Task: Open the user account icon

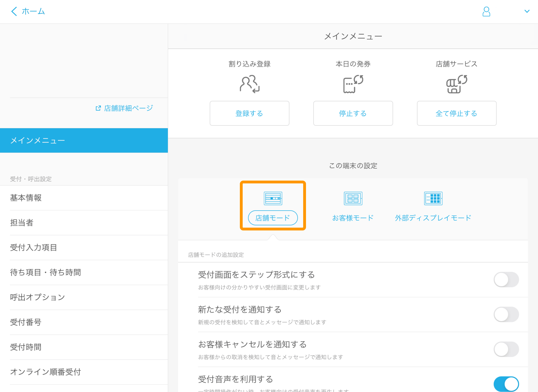Action: pos(486,11)
